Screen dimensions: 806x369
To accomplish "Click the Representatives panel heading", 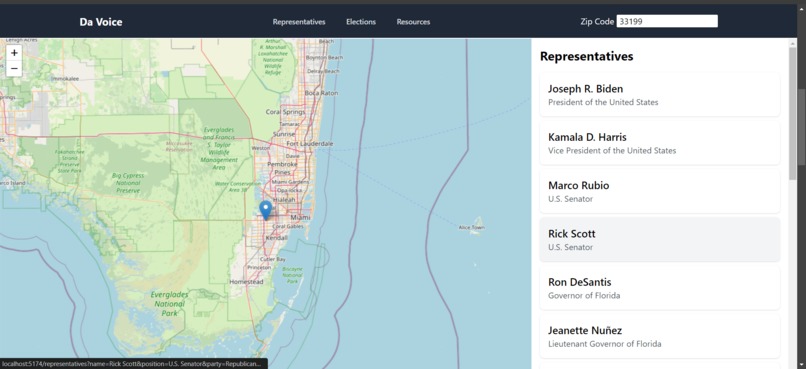I will (587, 56).
